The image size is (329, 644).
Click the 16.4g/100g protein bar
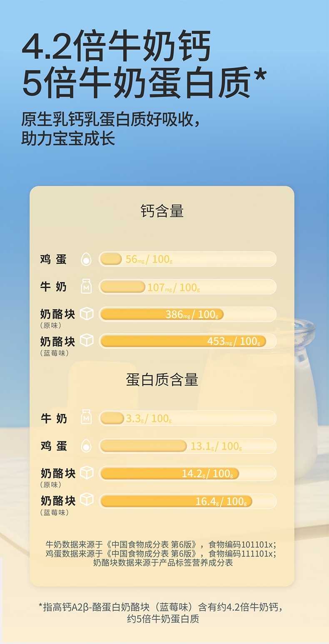coord(176,501)
